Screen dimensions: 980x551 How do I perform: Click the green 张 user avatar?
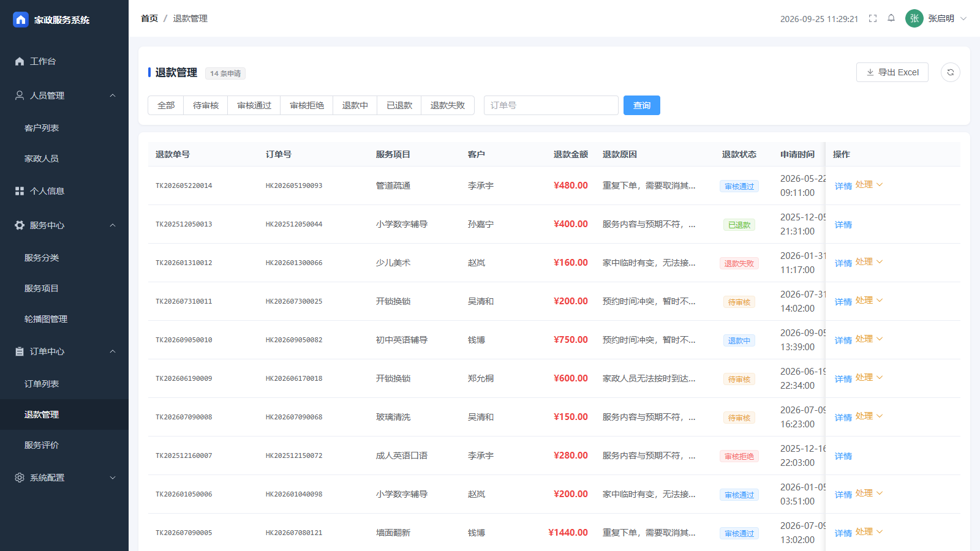[x=914, y=18]
